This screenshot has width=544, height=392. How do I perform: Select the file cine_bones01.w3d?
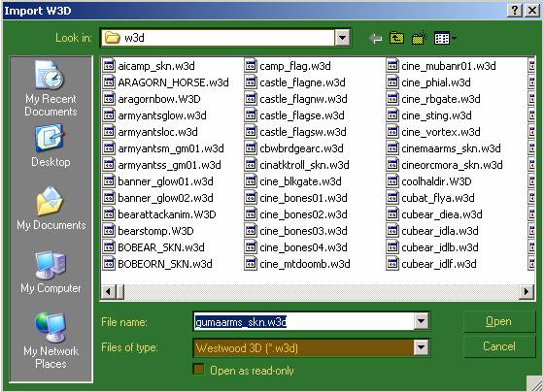[296, 198]
